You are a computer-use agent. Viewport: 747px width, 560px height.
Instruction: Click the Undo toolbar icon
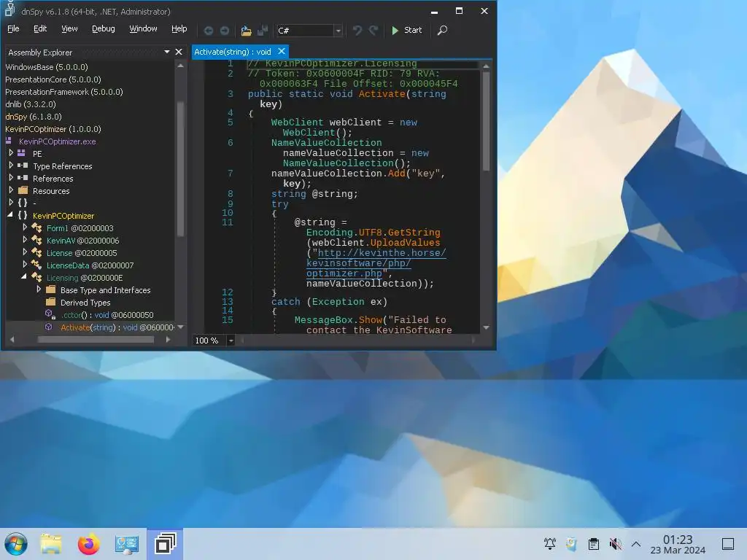click(357, 31)
